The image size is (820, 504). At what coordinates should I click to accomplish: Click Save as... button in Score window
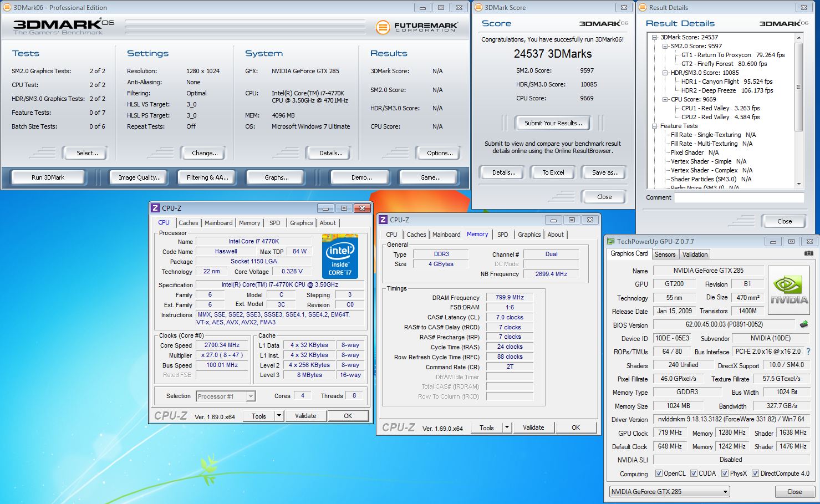click(x=605, y=172)
